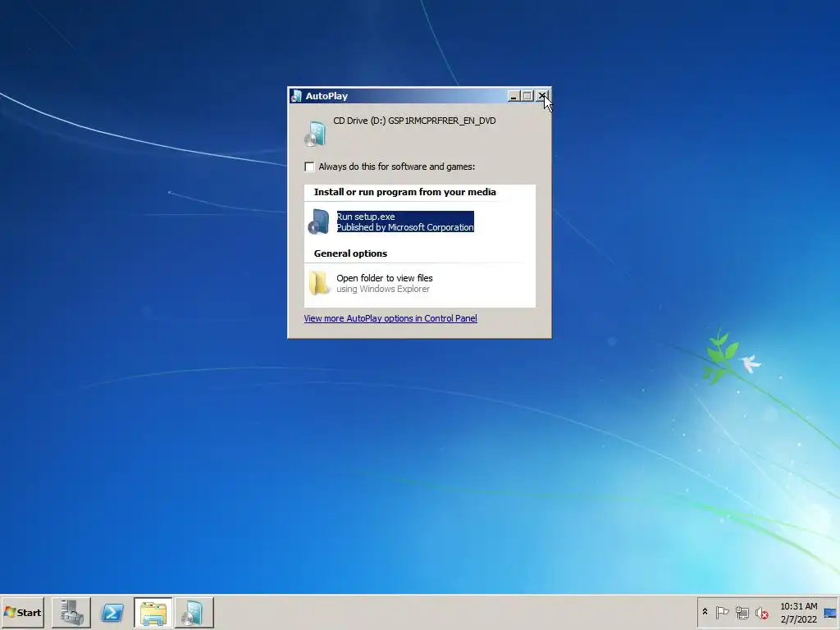The width and height of the screenshot is (840, 630).
Task: Click the CD Drive (D:) disc icon
Action: pos(316,134)
